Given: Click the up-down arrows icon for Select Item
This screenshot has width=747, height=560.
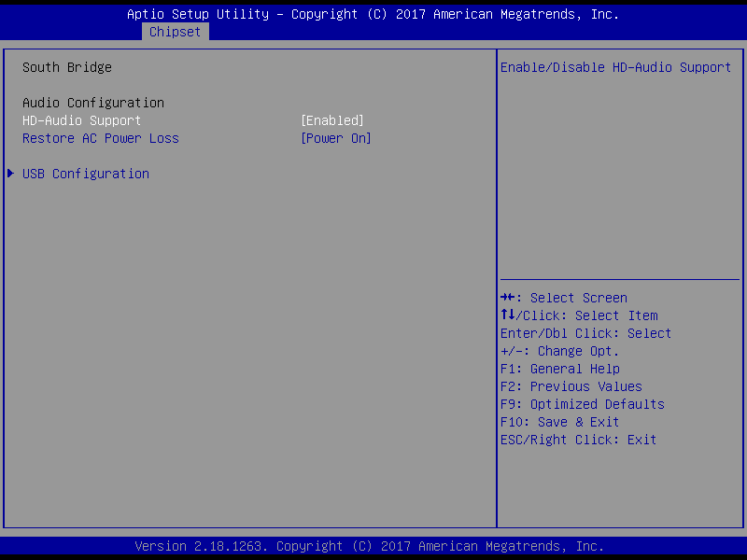Looking at the screenshot, I should click(508, 315).
